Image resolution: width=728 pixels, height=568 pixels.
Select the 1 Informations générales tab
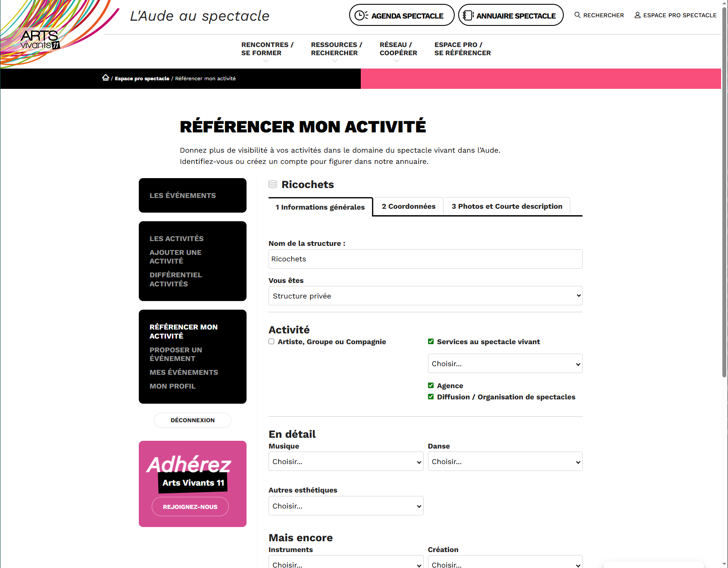(320, 207)
